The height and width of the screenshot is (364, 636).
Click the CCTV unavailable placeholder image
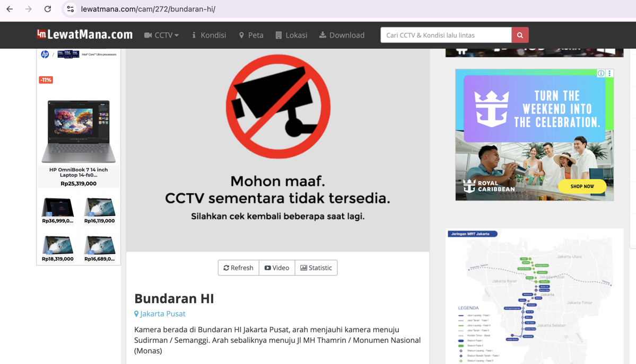[278, 150]
